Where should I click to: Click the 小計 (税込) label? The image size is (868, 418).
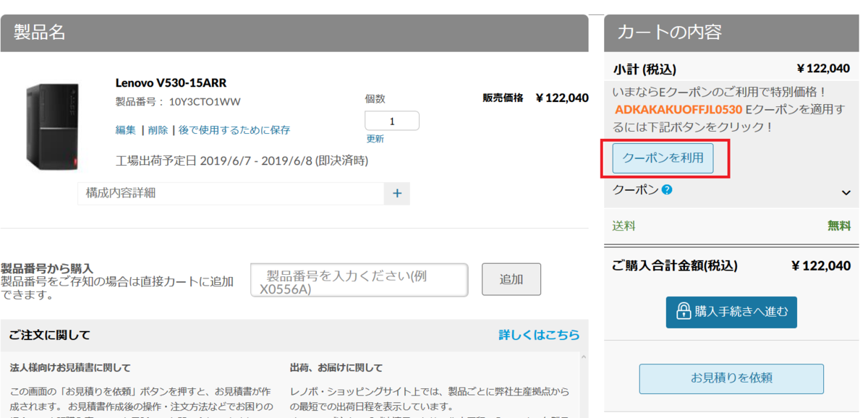[644, 69]
